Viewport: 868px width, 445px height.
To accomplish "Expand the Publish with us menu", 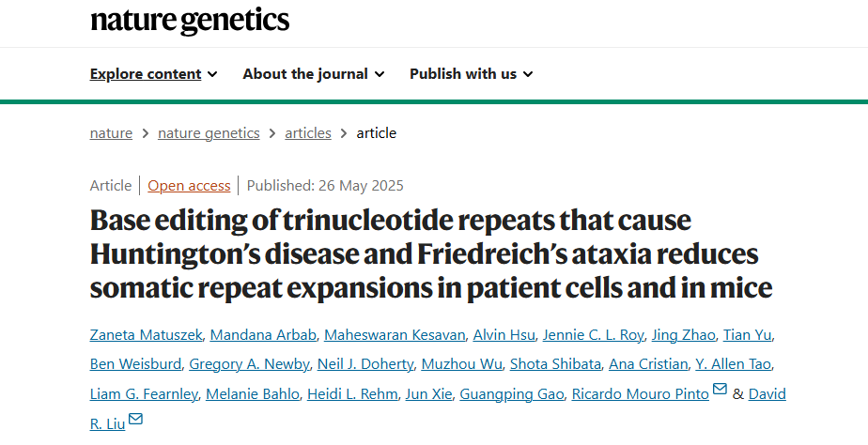I will coord(471,73).
